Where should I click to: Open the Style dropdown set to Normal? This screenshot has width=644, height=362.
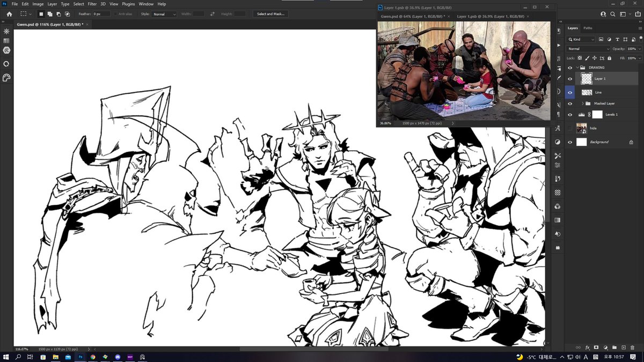pyautogui.click(x=164, y=14)
